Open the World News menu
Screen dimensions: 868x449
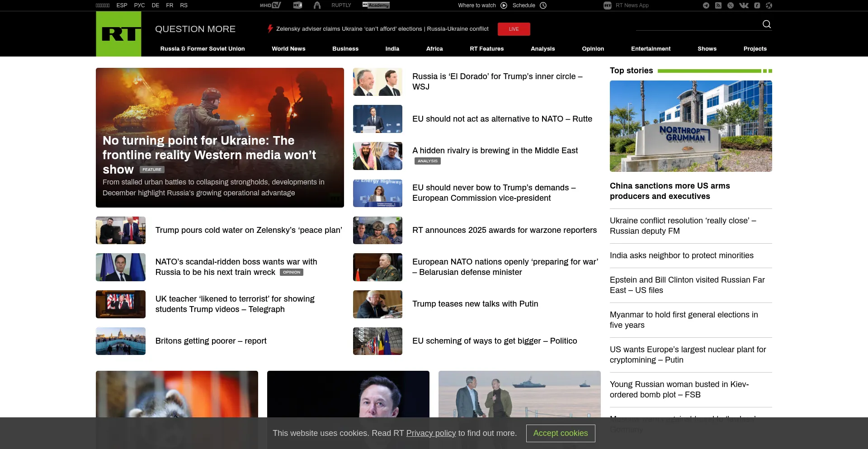coord(288,49)
